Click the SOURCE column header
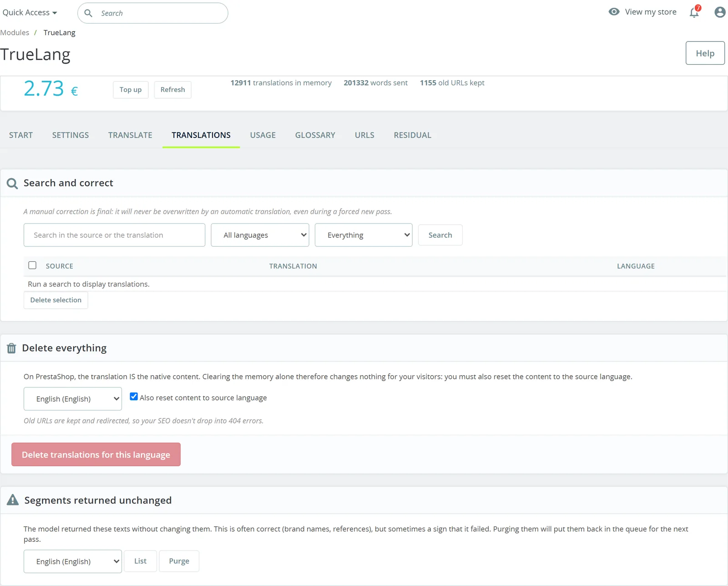The height and width of the screenshot is (586, 728). (60, 266)
